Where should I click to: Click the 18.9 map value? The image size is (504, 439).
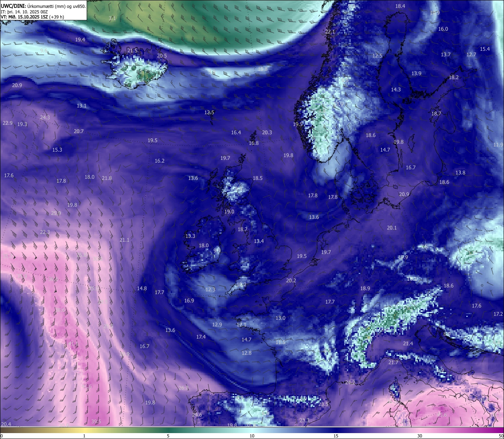pyautogui.click(x=365, y=289)
